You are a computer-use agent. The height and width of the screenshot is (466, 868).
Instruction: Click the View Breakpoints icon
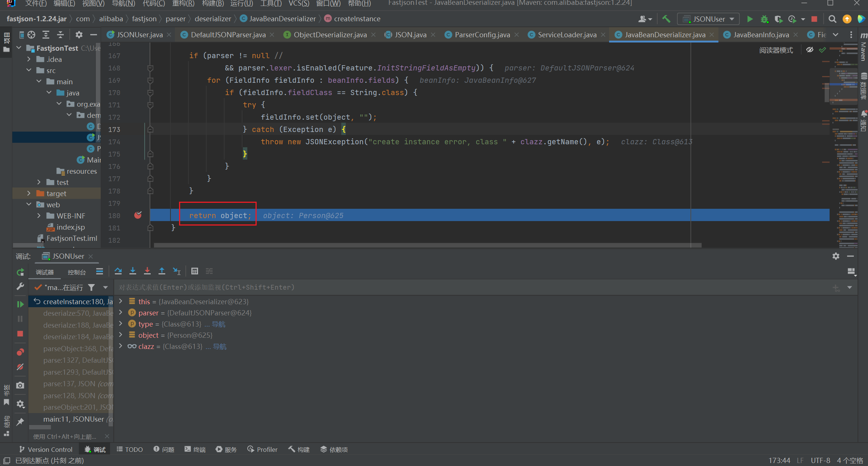tap(20, 352)
